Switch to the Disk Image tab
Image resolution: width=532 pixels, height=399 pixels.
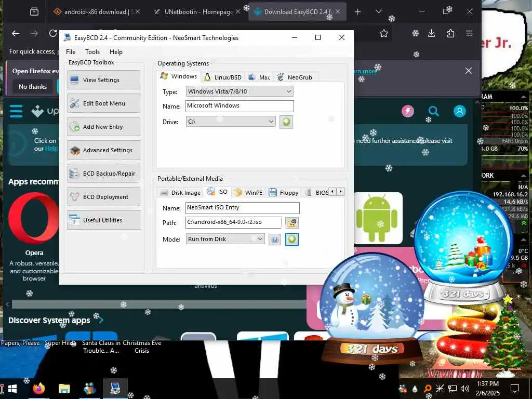[x=180, y=193]
